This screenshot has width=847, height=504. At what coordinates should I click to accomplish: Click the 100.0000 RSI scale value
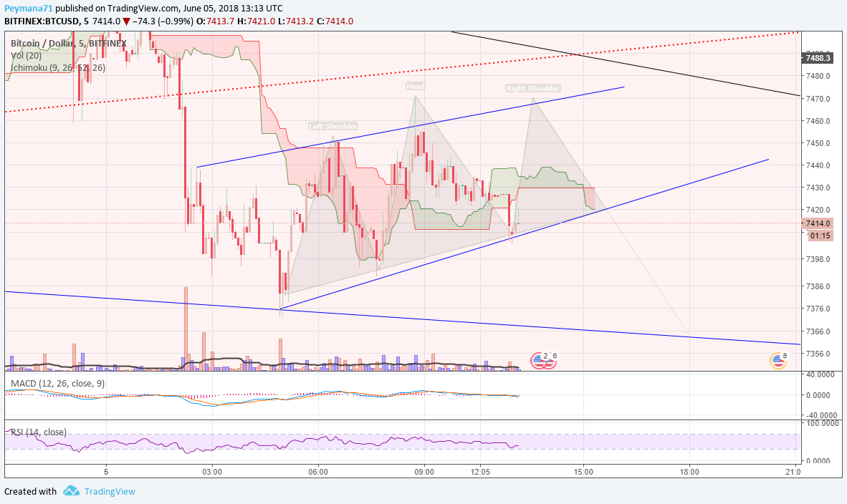click(820, 424)
